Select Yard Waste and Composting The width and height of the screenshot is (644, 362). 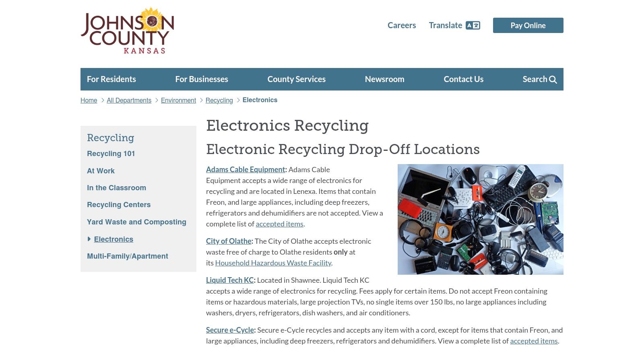[x=136, y=222]
